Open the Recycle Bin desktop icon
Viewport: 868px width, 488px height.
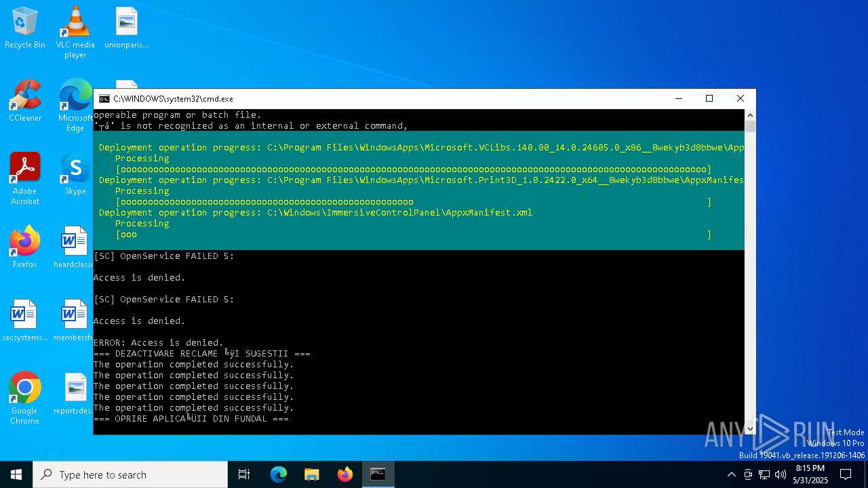pyautogui.click(x=25, y=28)
